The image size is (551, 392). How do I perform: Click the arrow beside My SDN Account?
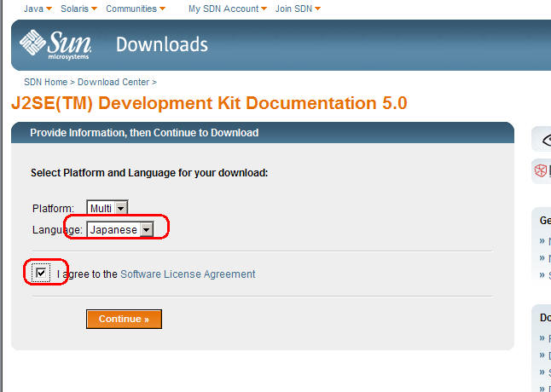click(x=264, y=9)
